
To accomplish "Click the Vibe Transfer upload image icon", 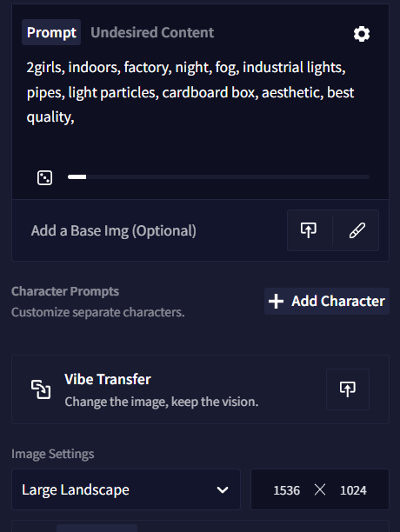I will tap(348, 389).
